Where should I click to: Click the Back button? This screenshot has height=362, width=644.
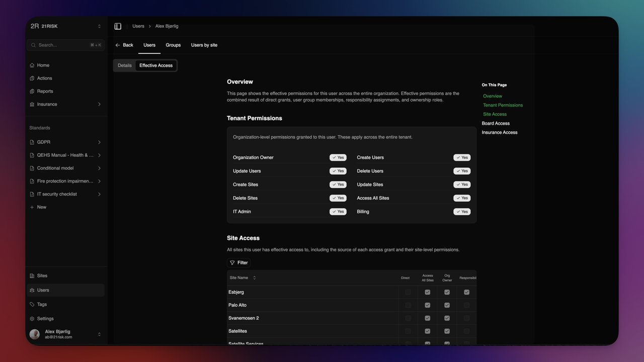pos(124,45)
